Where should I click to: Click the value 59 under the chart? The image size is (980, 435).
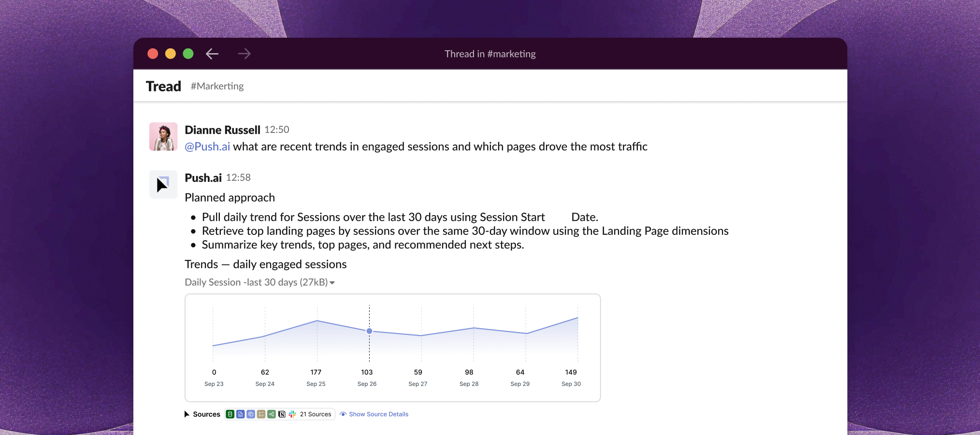(418, 372)
